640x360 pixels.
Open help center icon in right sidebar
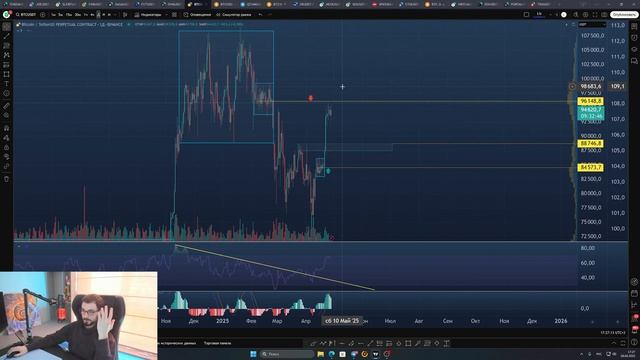point(634,342)
